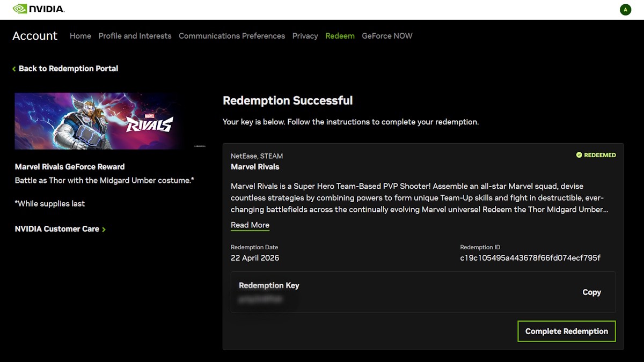Screen dimensions: 644x362
Task: Select the Redeem tab
Action: pyautogui.click(x=340, y=36)
